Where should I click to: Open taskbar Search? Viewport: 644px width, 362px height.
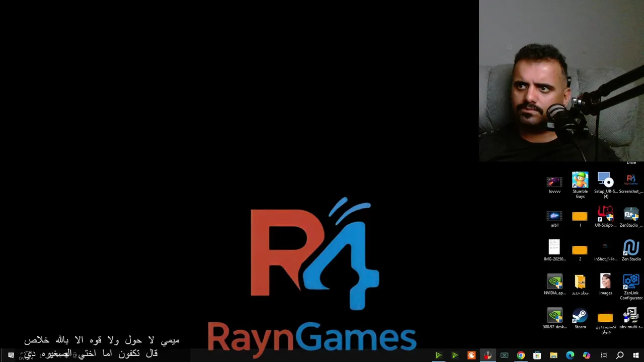[x=620, y=355]
